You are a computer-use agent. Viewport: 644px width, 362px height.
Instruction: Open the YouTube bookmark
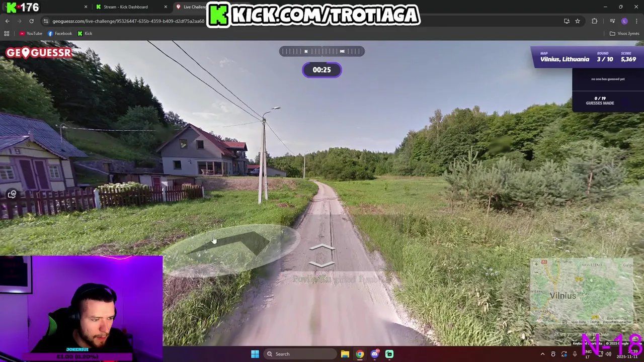tap(31, 34)
